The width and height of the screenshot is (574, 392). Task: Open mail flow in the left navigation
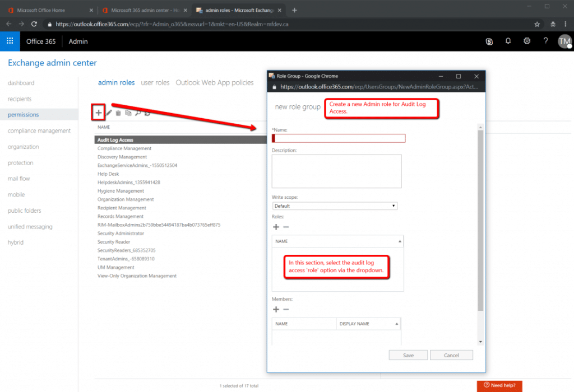pyautogui.click(x=19, y=179)
